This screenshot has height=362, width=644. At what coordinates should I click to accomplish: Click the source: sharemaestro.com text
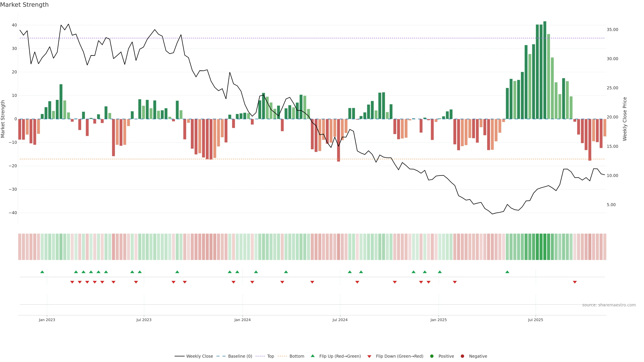click(x=609, y=305)
